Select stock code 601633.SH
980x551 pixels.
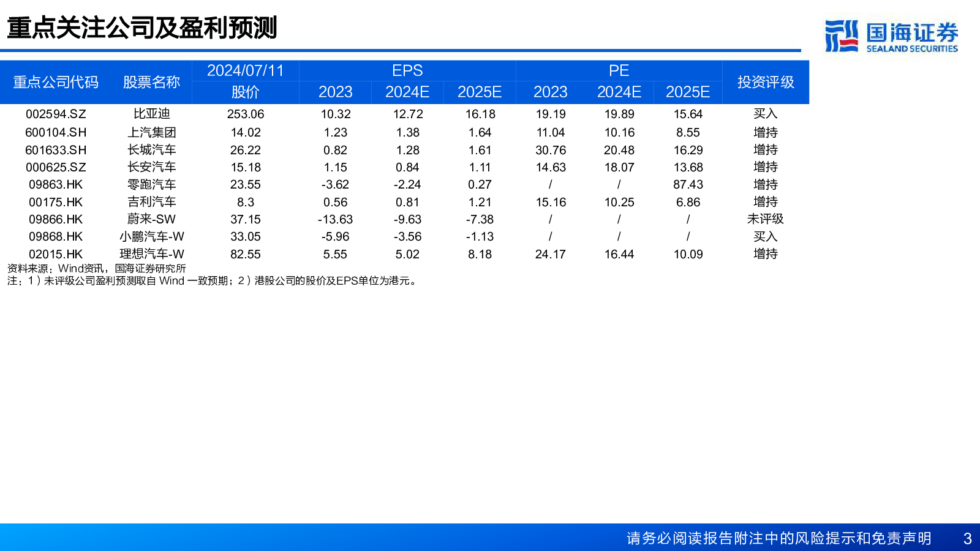(x=56, y=150)
